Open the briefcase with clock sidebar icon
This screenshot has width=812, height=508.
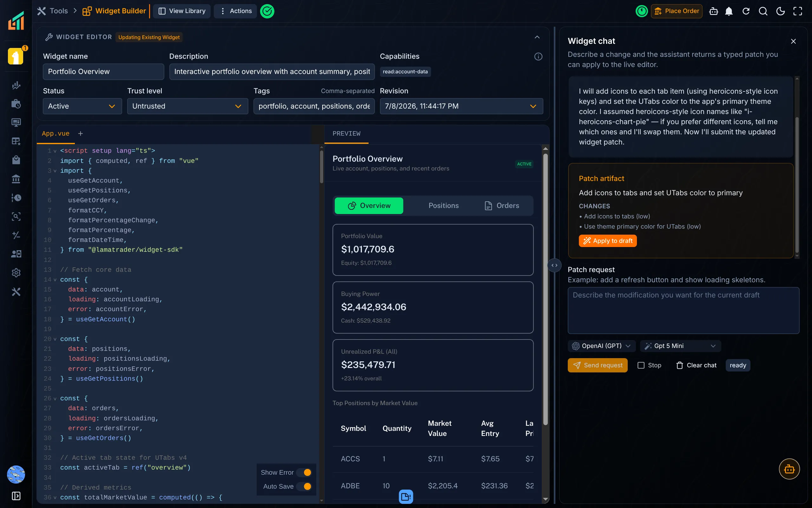pyautogui.click(x=16, y=104)
